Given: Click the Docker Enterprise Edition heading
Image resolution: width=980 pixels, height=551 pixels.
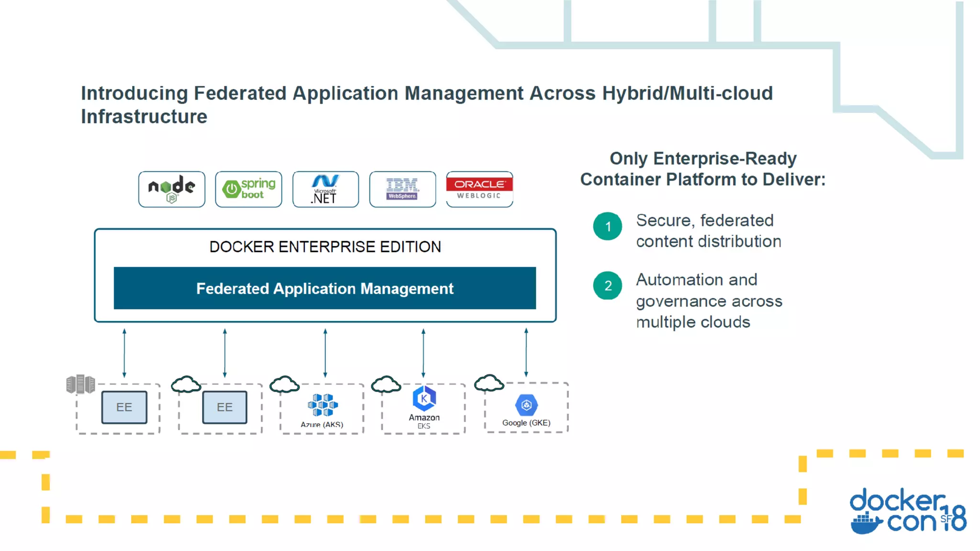Looking at the screenshot, I should click(325, 247).
